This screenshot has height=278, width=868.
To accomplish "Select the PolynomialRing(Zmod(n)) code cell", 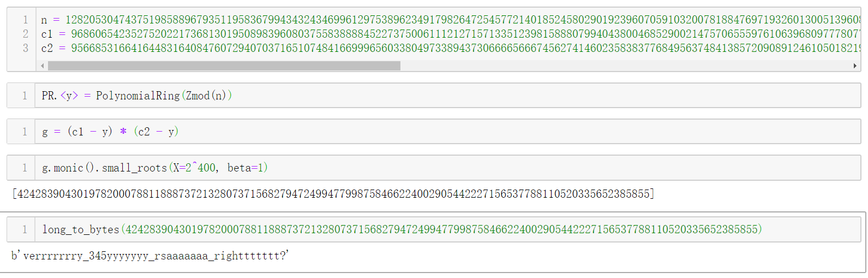I will click(x=447, y=96).
